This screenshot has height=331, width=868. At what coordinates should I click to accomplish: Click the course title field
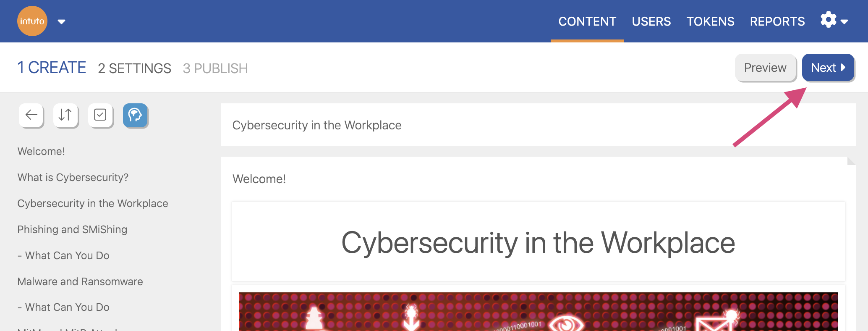point(537,125)
